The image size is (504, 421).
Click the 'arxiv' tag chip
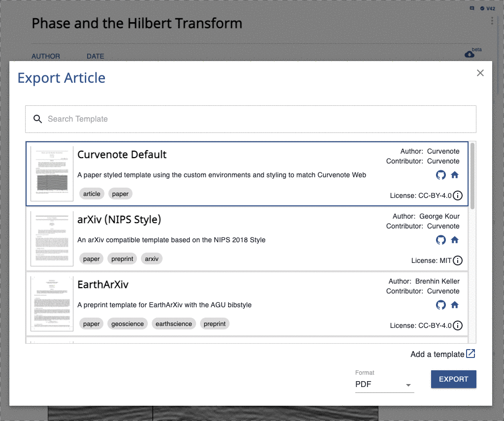[x=152, y=259]
